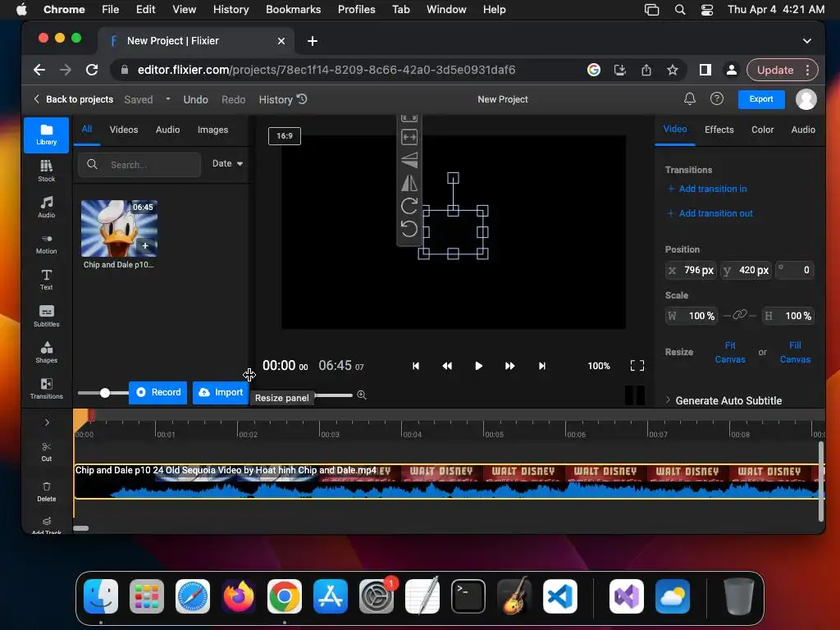Click the Delete trash icon
Viewport: 840px width, 630px height.
[46, 491]
